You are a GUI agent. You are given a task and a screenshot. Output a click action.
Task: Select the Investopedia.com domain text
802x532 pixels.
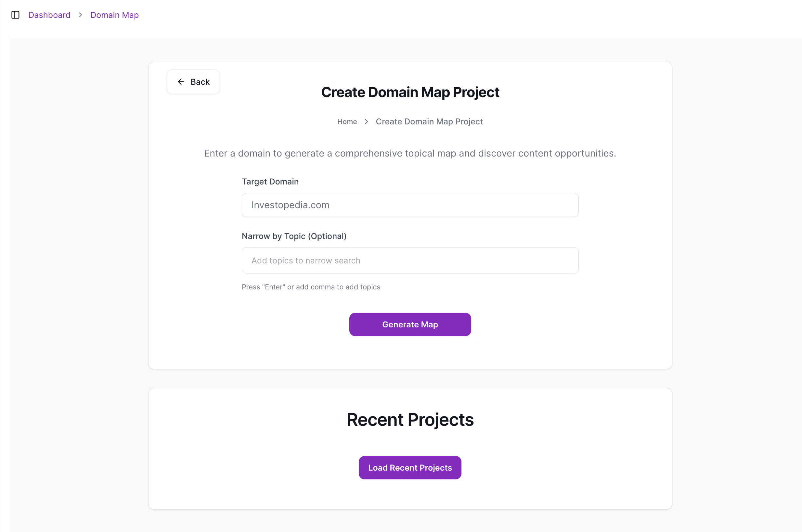[290, 205]
